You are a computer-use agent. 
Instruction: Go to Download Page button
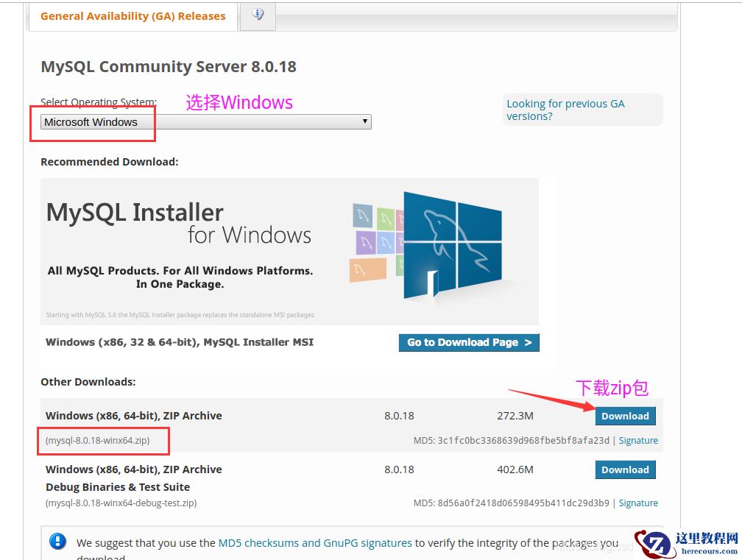[x=469, y=342]
